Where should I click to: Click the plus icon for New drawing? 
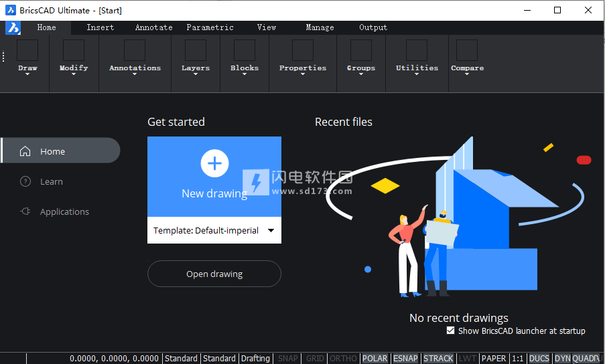point(214,163)
